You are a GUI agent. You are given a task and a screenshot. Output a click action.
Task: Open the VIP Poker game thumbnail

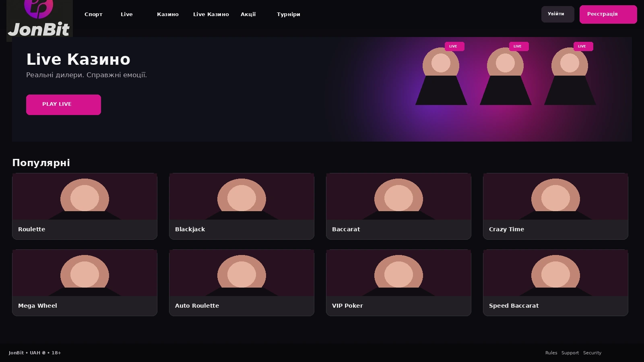[398, 273]
